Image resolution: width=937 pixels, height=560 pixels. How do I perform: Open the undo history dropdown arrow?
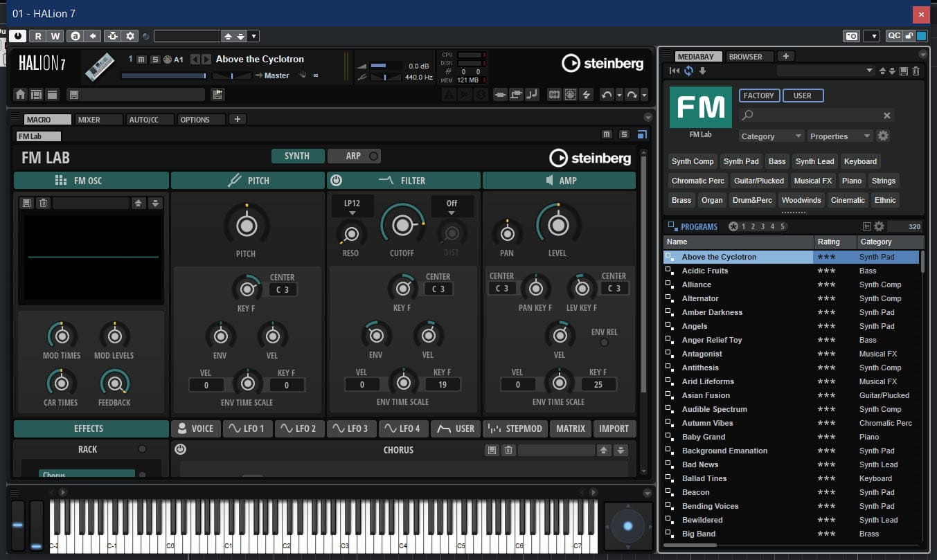[x=620, y=95]
